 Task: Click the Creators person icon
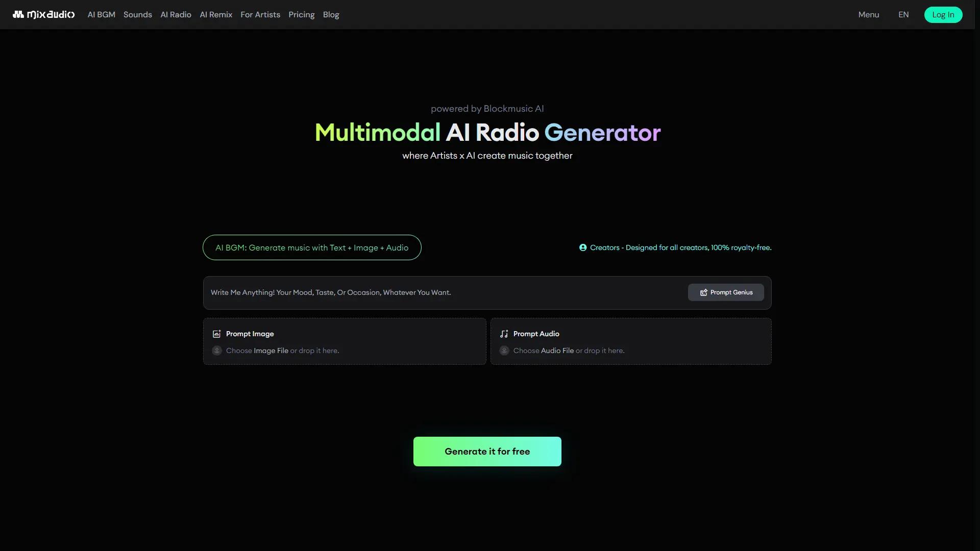click(x=583, y=247)
